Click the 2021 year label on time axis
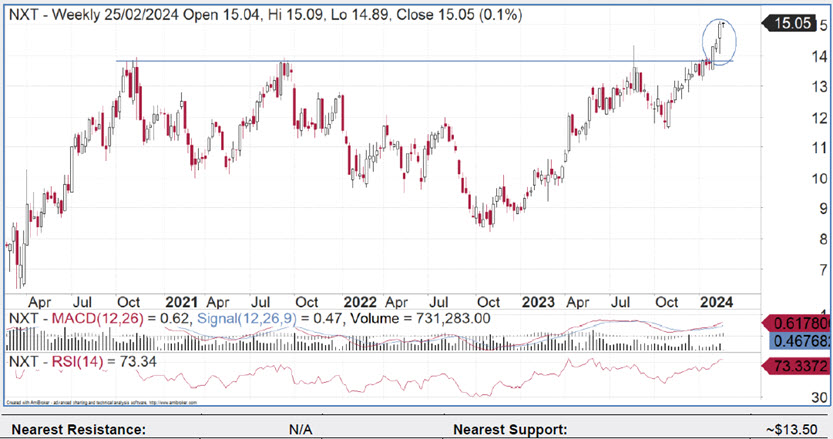 (x=181, y=302)
